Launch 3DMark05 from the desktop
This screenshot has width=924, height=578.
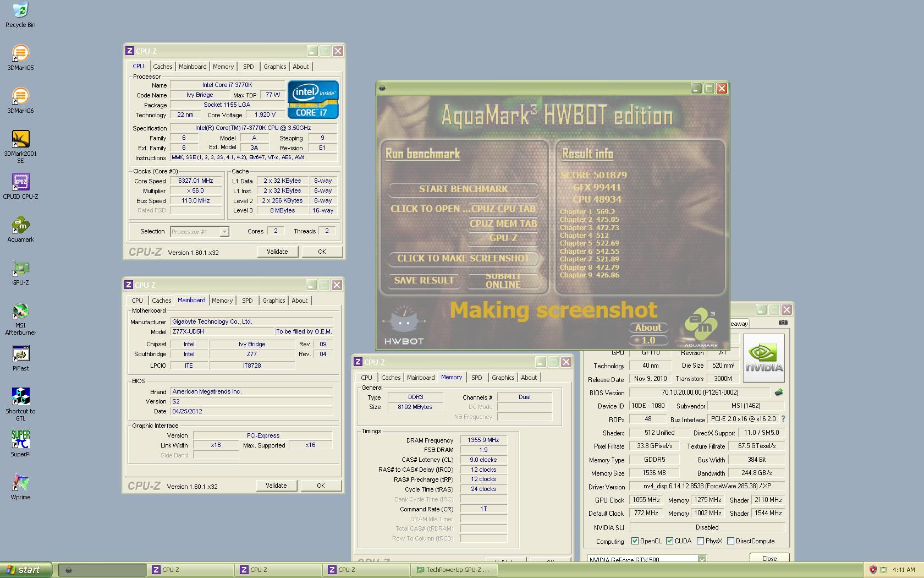tap(20, 58)
